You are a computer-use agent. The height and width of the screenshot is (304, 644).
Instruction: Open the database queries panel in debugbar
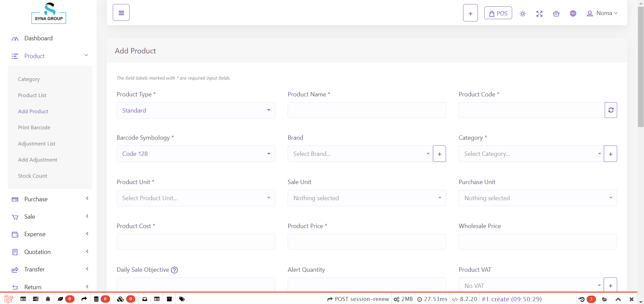pos(97,299)
